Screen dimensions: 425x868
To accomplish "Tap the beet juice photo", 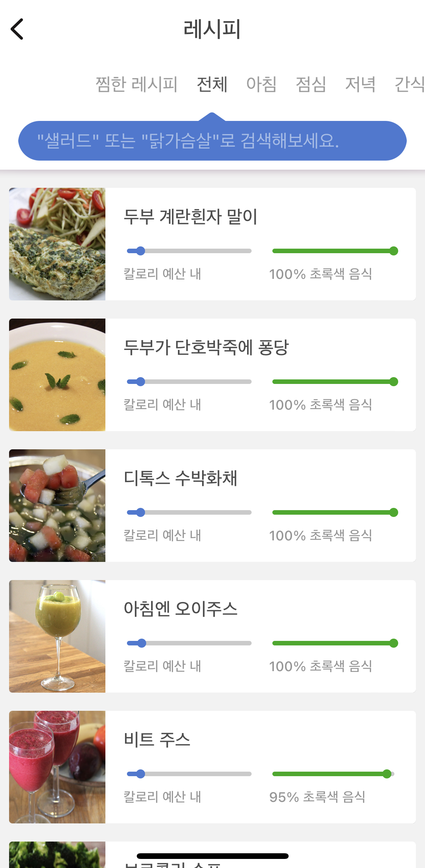I will click(57, 767).
